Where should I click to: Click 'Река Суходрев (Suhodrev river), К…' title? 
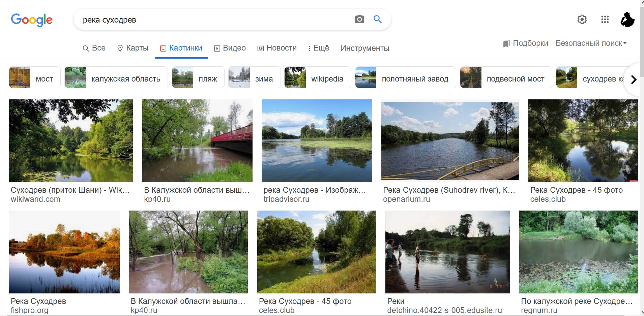pos(449,190)
